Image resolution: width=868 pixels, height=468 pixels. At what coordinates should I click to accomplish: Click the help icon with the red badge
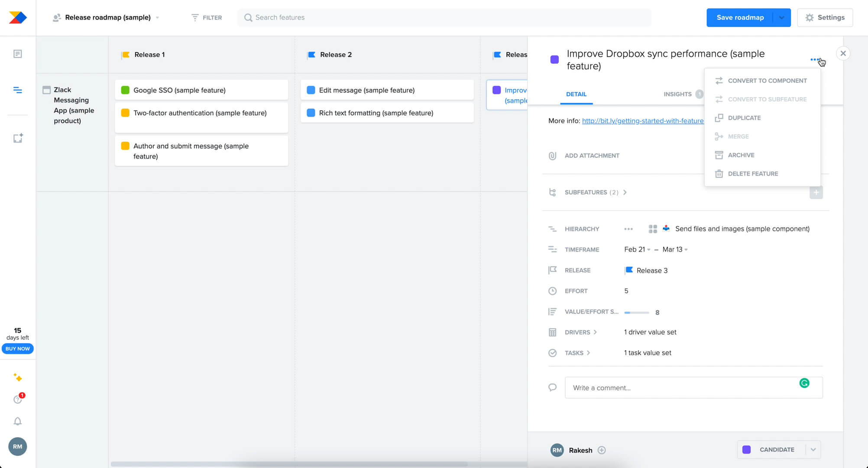17,399
